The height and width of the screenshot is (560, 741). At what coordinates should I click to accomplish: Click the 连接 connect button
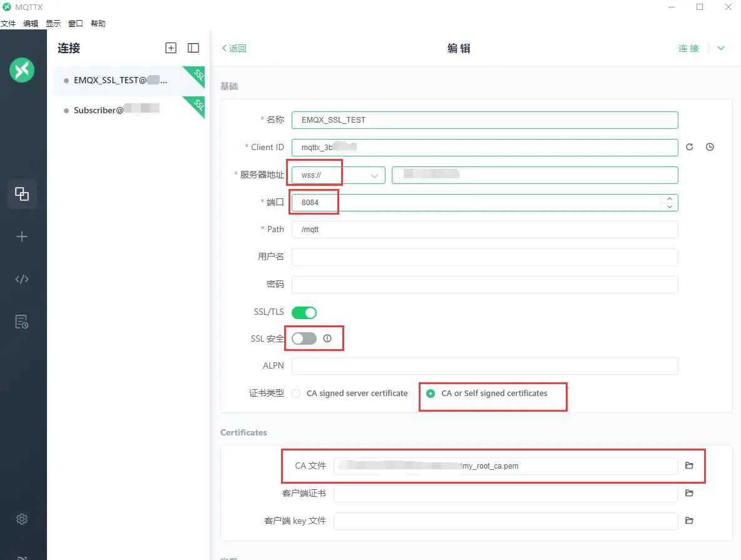(x=688, y=48)
